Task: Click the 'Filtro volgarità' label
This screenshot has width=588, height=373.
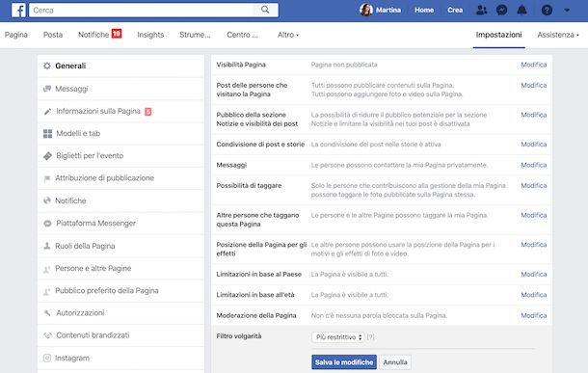Action: (238, 335)
